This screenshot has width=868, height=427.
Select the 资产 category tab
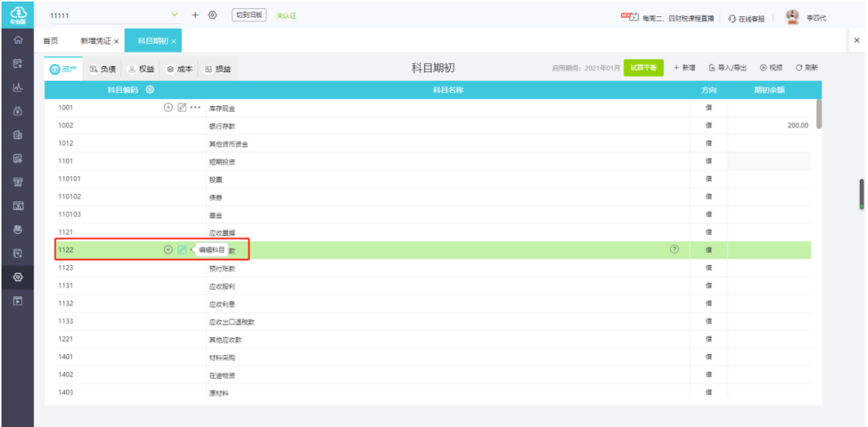(x=64, y=69)
